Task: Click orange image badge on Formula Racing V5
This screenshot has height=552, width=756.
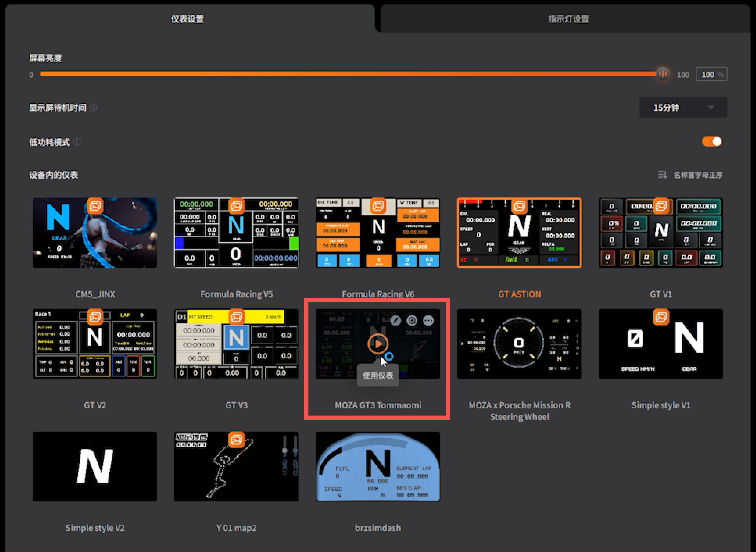Action: tap(236, 206)
